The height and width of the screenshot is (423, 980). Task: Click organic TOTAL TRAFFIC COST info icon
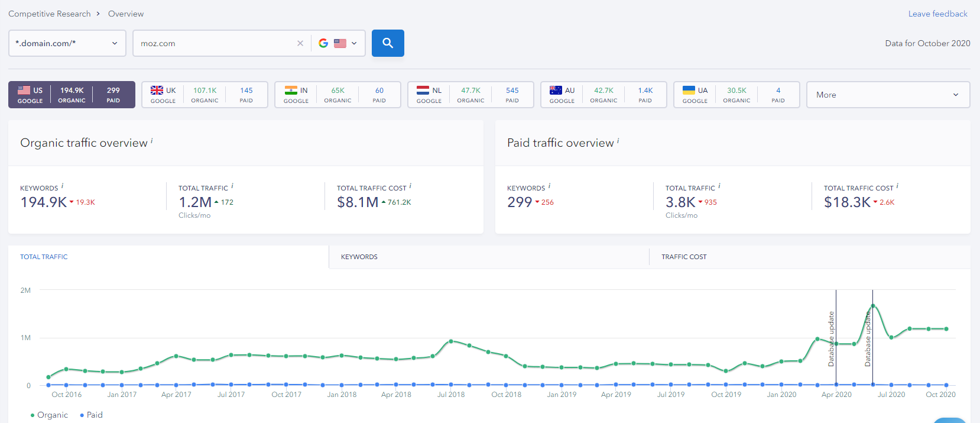pos(411,186)
